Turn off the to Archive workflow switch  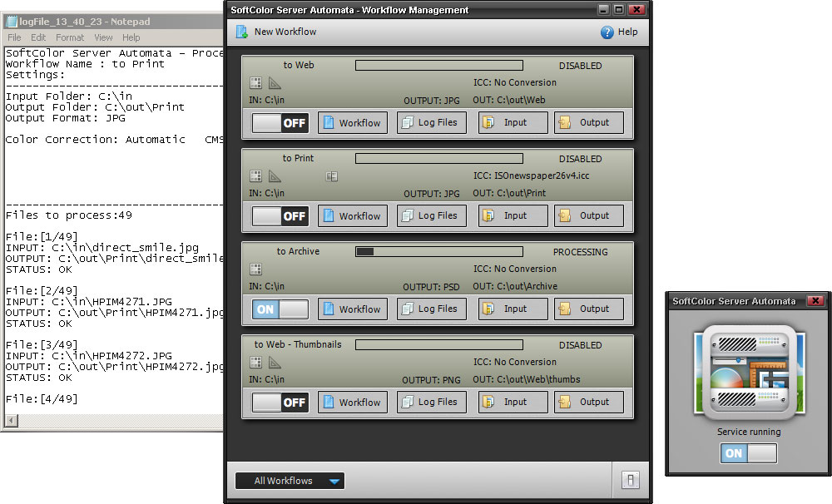click(x=280, y=309)
